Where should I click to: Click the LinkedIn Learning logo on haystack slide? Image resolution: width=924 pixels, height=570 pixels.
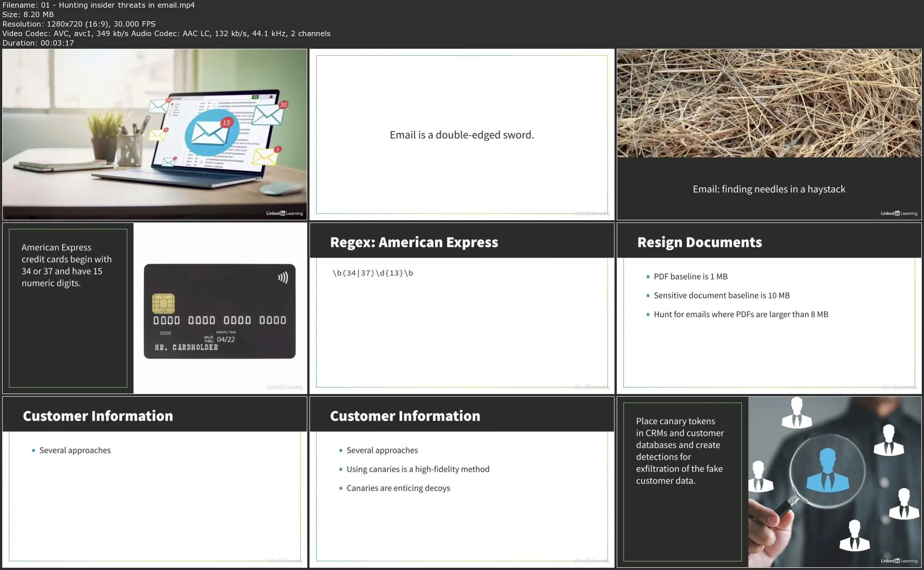899,213
